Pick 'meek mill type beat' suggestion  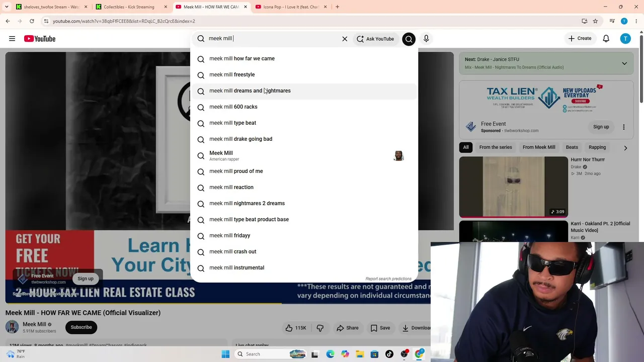(x=304, y=123)
